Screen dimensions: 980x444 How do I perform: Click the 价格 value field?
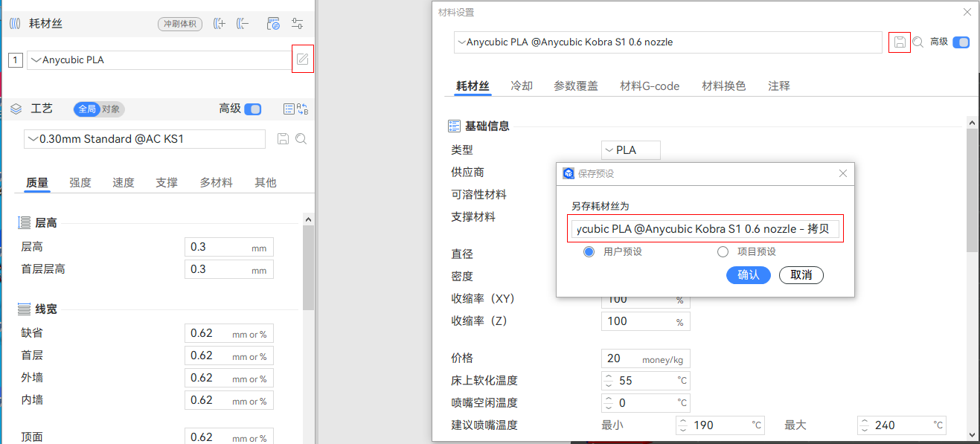tap(646, 358)
